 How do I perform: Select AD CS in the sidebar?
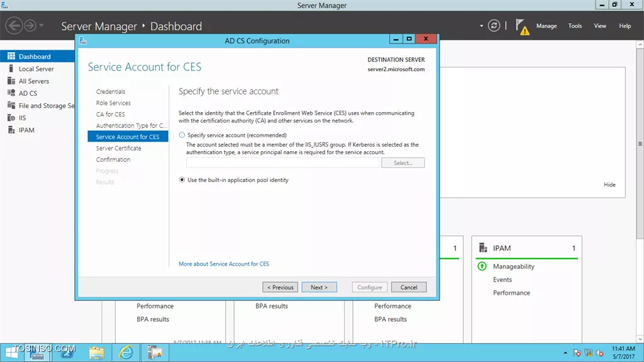(x=28, y=93)
